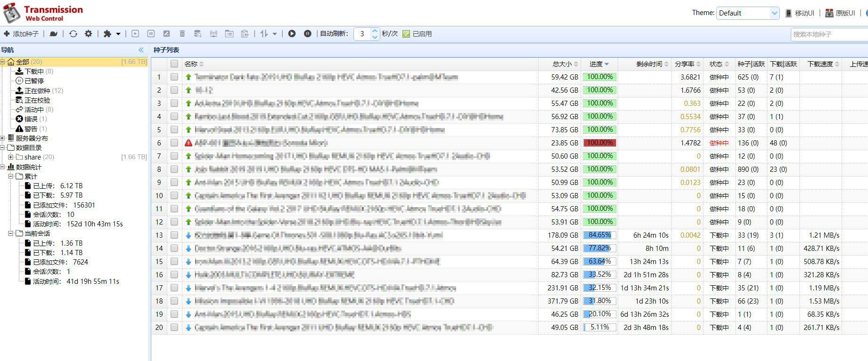Select 正在做种 in the navigation tree

(x=37, y=91)
